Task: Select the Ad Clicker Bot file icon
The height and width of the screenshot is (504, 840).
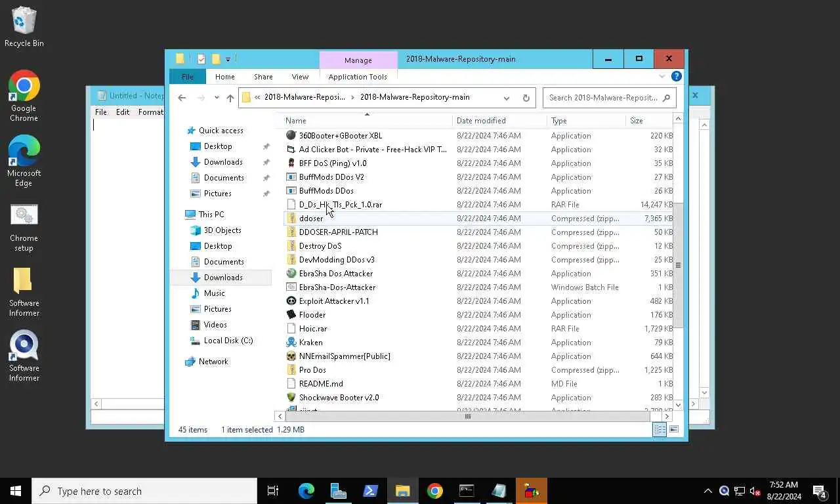Action: [291, 149]
